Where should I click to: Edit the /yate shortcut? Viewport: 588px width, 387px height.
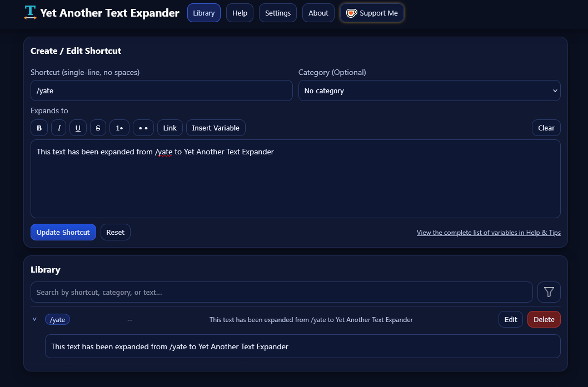pos(510,319)
